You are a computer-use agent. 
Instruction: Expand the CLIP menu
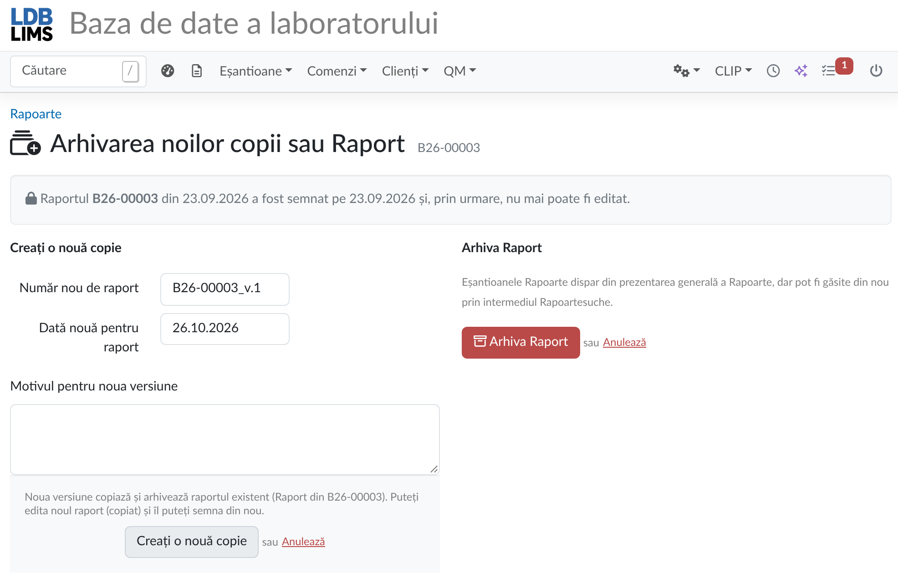tap(733, 71)
